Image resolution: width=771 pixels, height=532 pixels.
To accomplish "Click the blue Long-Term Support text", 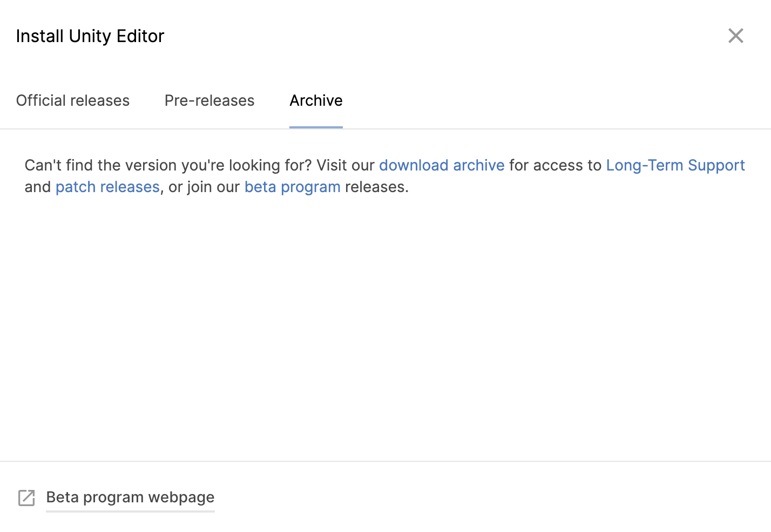I will [675, 165].
